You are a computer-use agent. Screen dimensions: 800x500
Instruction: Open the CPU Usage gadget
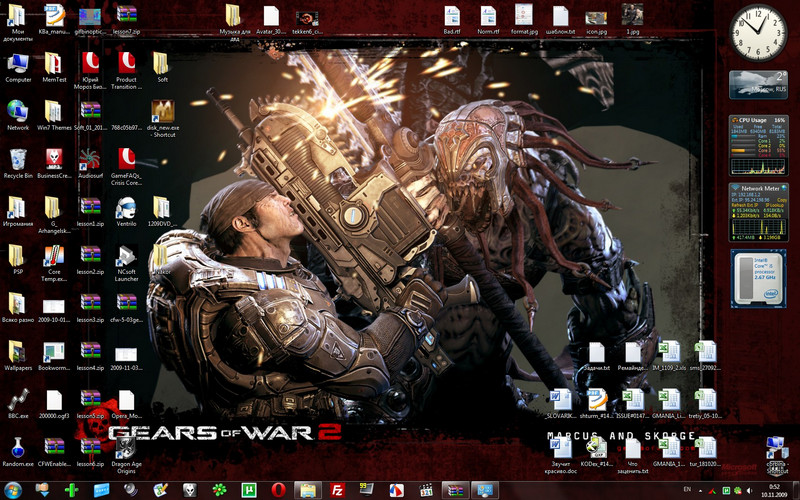click(758, 145)
